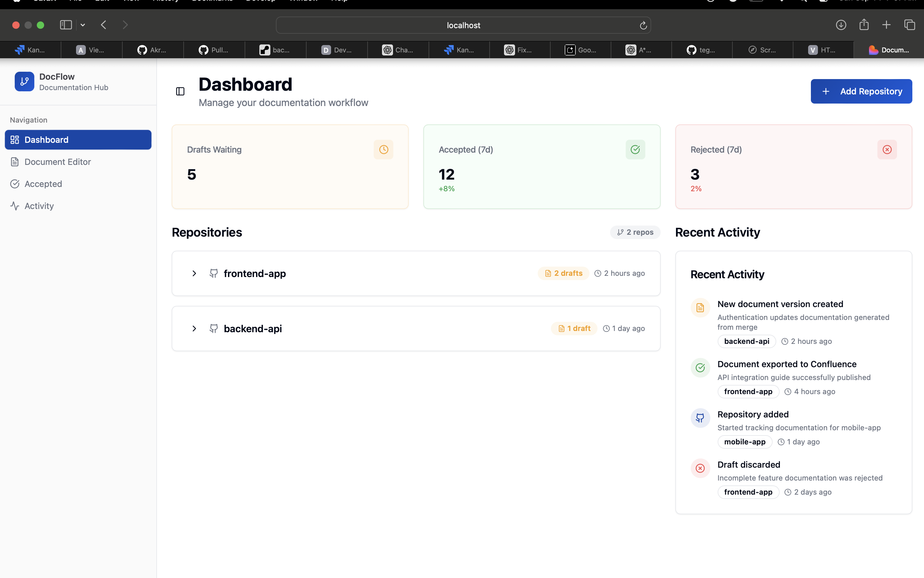The height and width of the screenshot is (578, 924).
Task: Click the Safari downloads icon
Action: tap(841, 25)
